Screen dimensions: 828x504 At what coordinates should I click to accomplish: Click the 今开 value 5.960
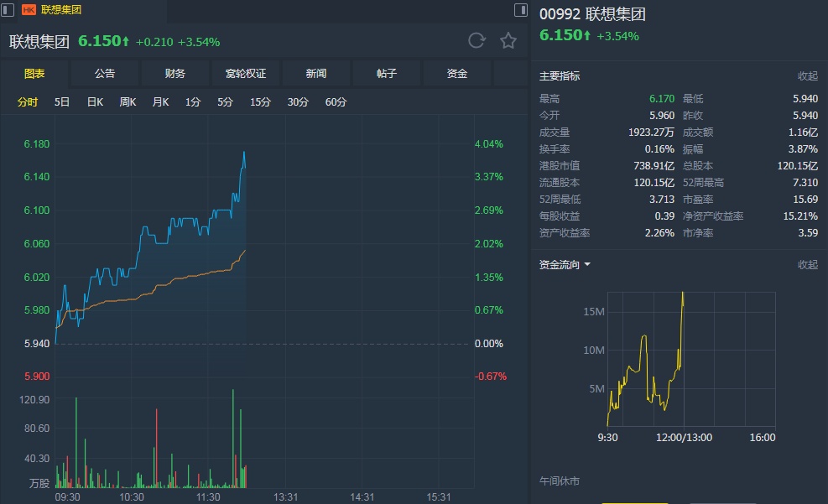[x=662, y=115]
